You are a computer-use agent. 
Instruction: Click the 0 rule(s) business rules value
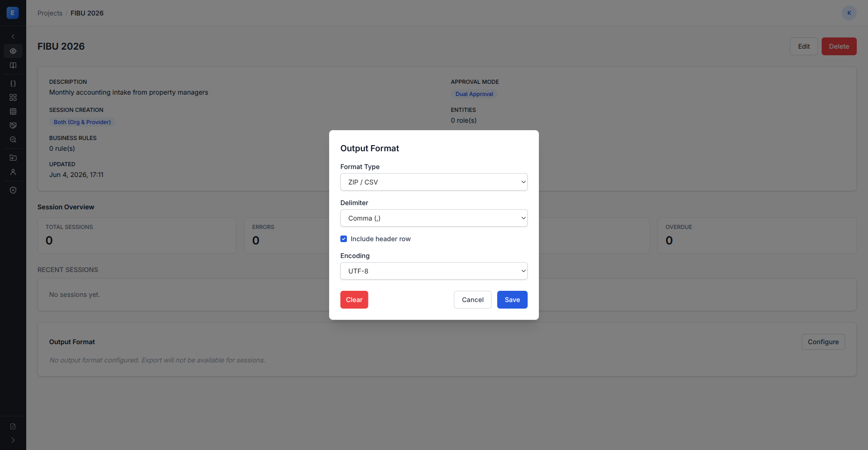(x=62, y=148)
